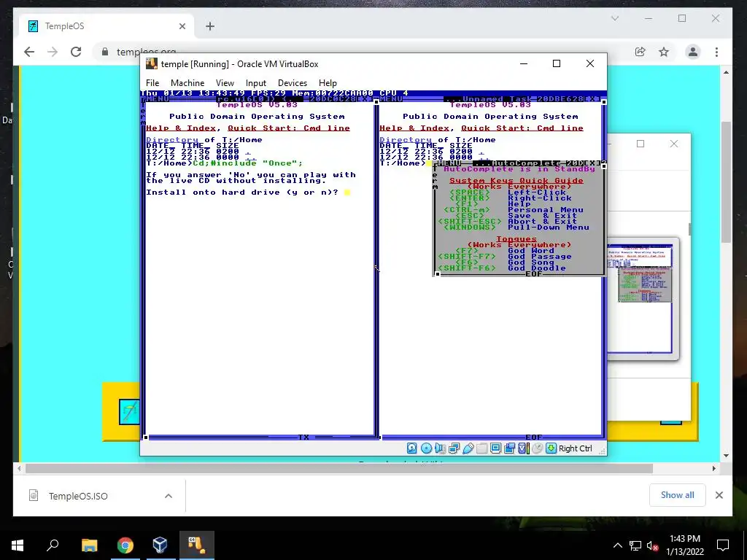Open the Chrome three-dot menu
The height and width of the screenshot is (560, 747).
(x=716, y=52)
